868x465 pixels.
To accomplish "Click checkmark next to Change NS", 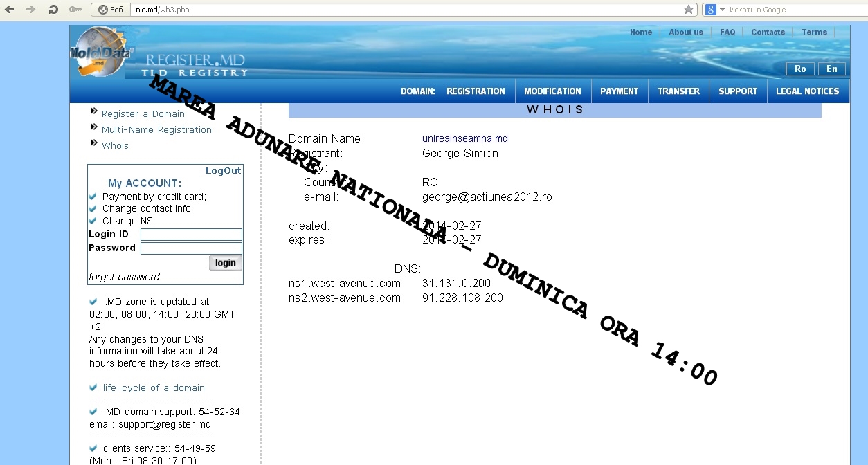I will click(x=93, y=221).
